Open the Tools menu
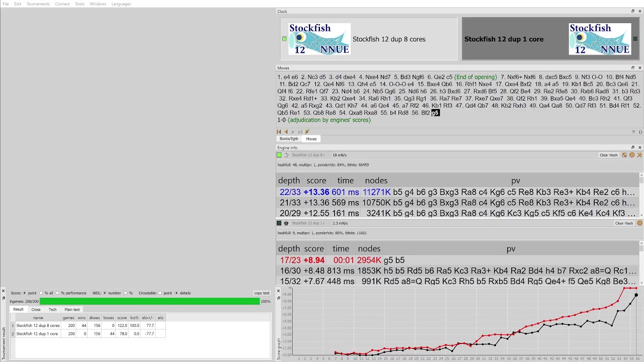 pos(80,4)
